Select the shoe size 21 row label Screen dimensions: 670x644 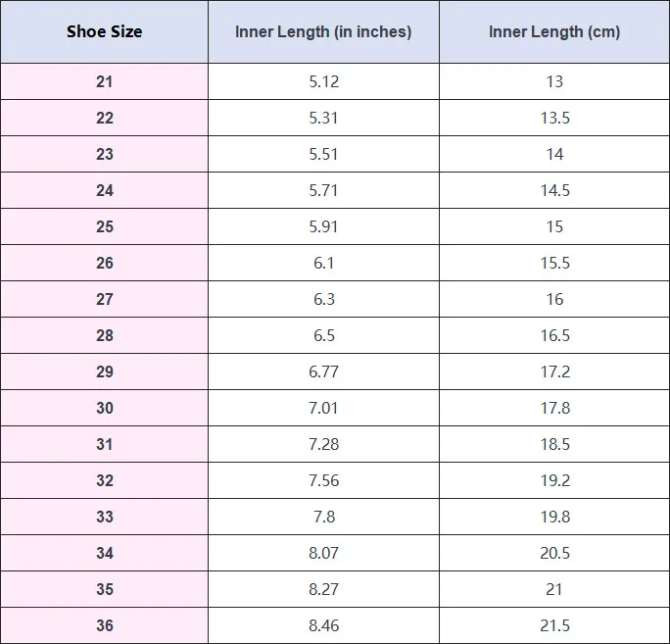coord(104,81)
